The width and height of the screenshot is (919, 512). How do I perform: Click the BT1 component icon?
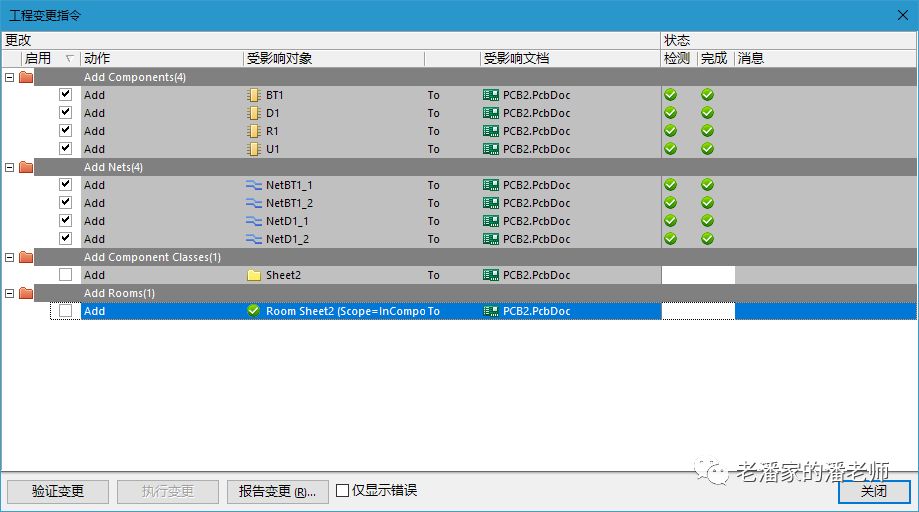pos(253,95)
